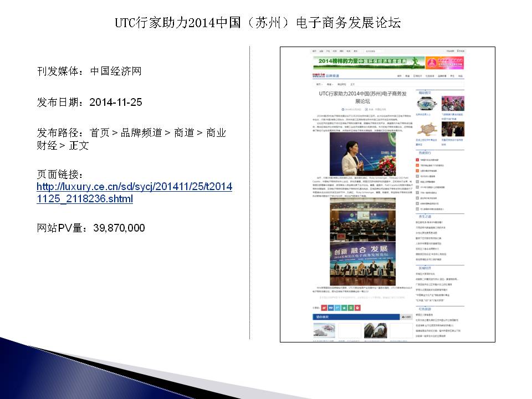This screenshot has height=399, width=532.
Task: Click the wristwatch thumbnail in webpage sidebar
Action: pos(427,104)
